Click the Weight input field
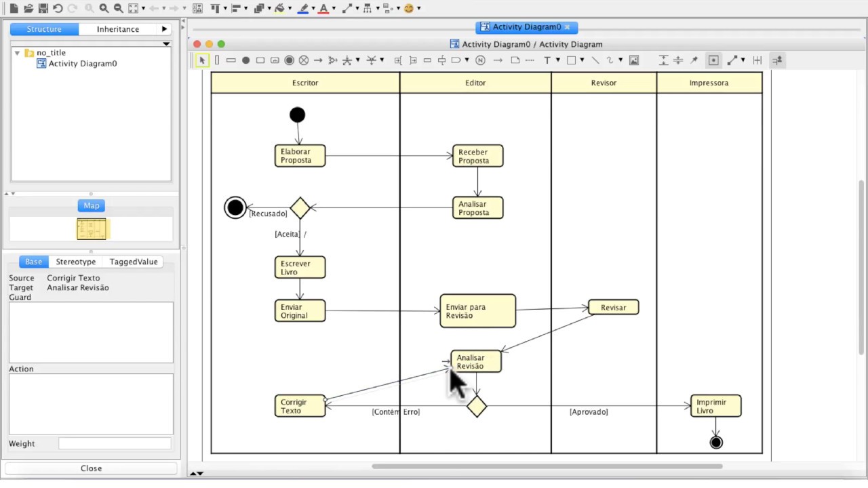The image size is (868, 488). click(x=115, y=443)
